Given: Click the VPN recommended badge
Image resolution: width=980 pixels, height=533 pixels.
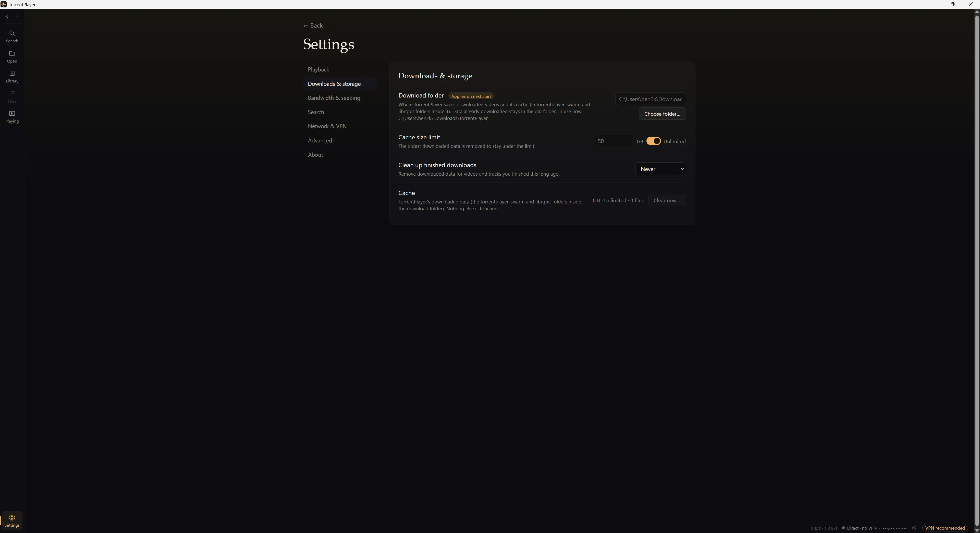Looking at the screenshot, I should [945, 528].
